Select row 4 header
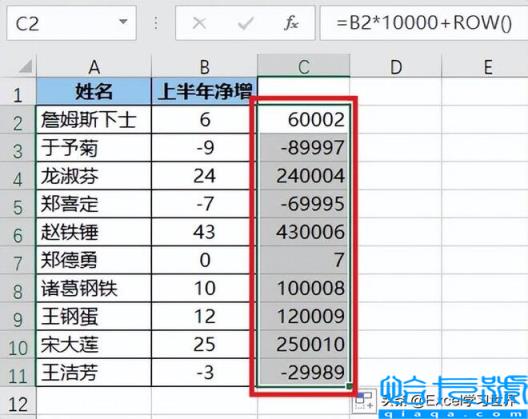This screenshot has width=528, height=419. [x=18, y=176]
